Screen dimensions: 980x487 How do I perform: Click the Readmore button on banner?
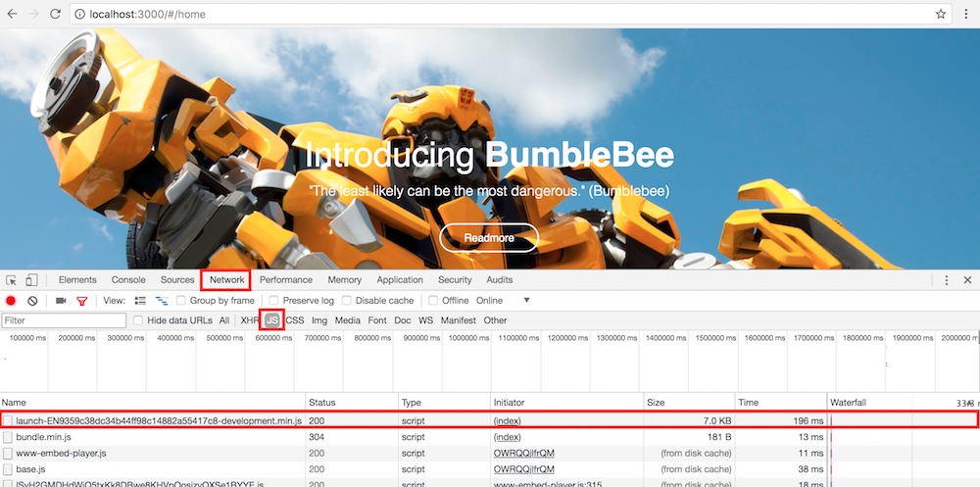click(489, 238)
